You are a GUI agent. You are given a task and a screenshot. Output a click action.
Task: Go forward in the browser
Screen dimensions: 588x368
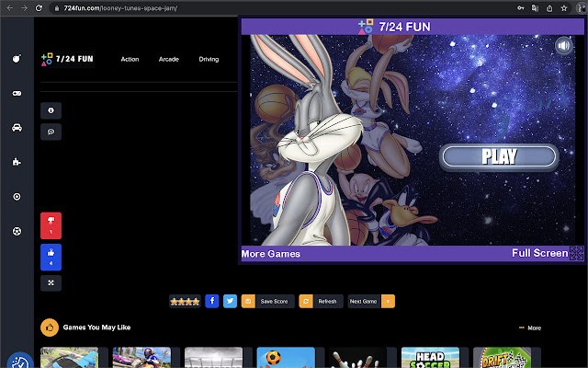25,8
